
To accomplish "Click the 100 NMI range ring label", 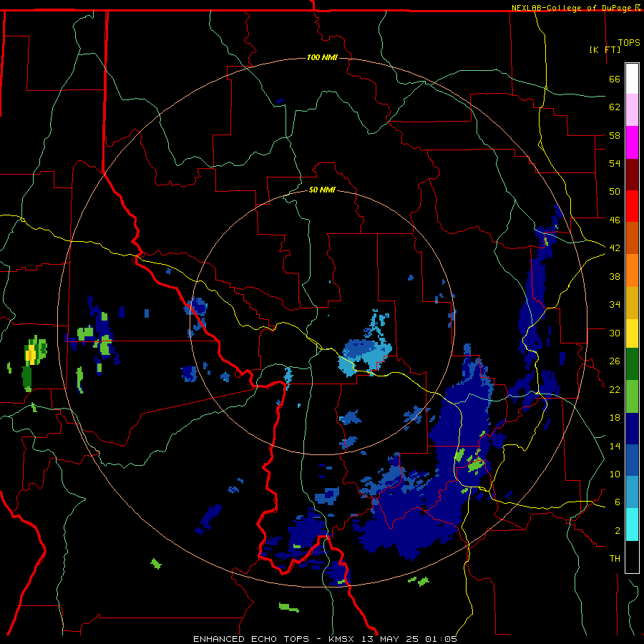I will (x=322, y=57).
